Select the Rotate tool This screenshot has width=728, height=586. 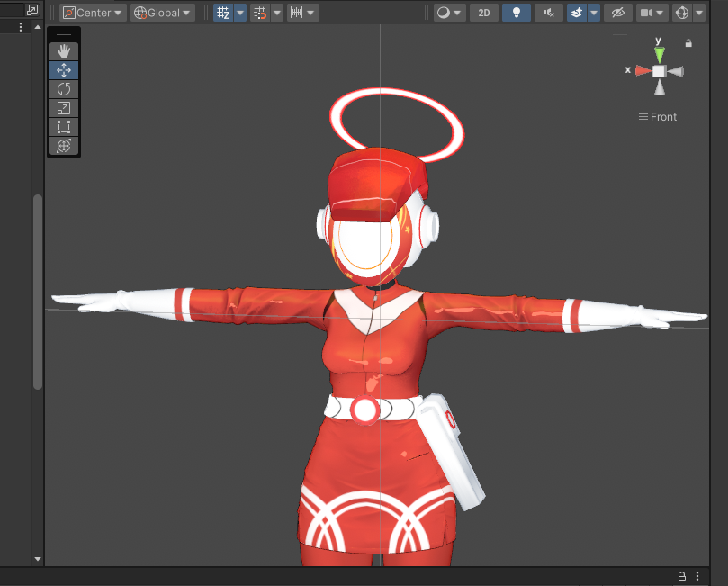click(x=64, y=89)
